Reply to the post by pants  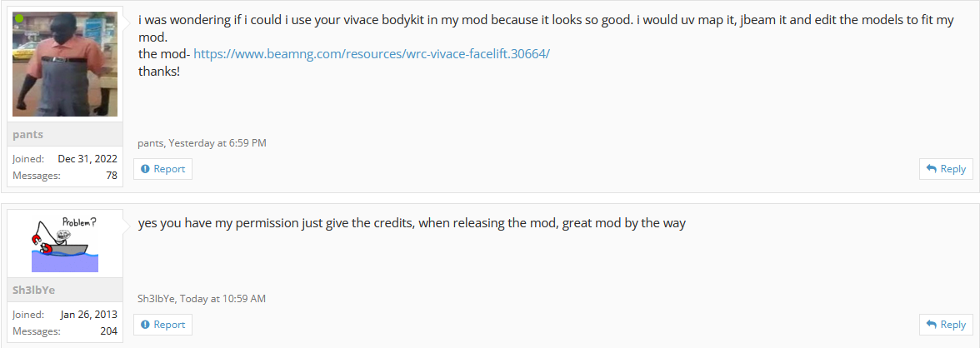946,169
